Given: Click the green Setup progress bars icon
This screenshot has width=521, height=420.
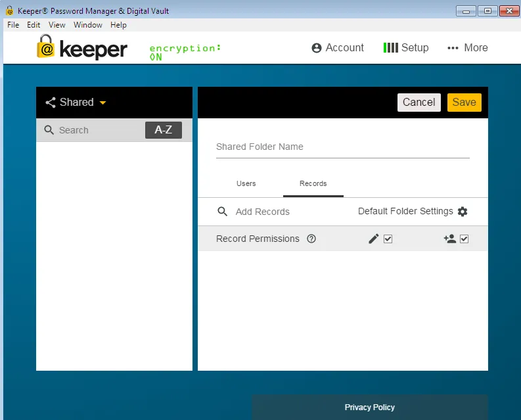Looking at the screenshot, I should tap(390, 47).
